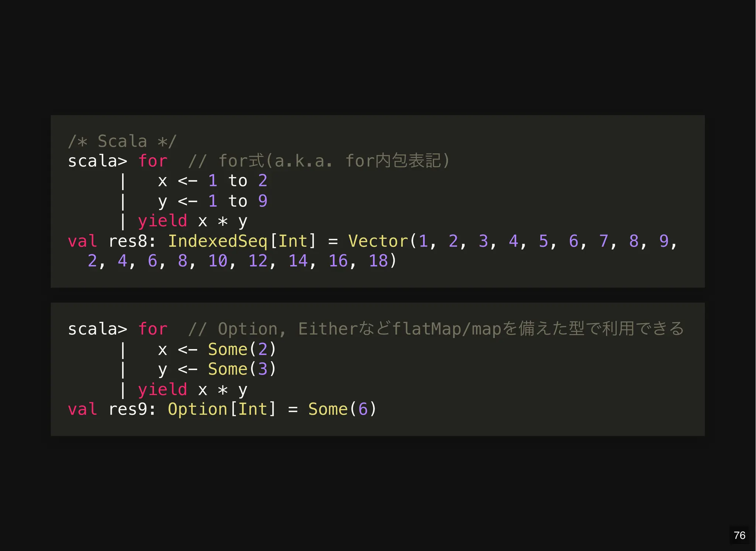Click the 'x <- 1 to 2' line

213,181
